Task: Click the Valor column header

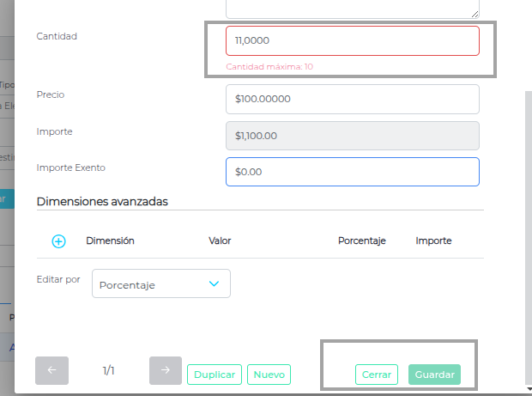Action: (x=220, y=241)
